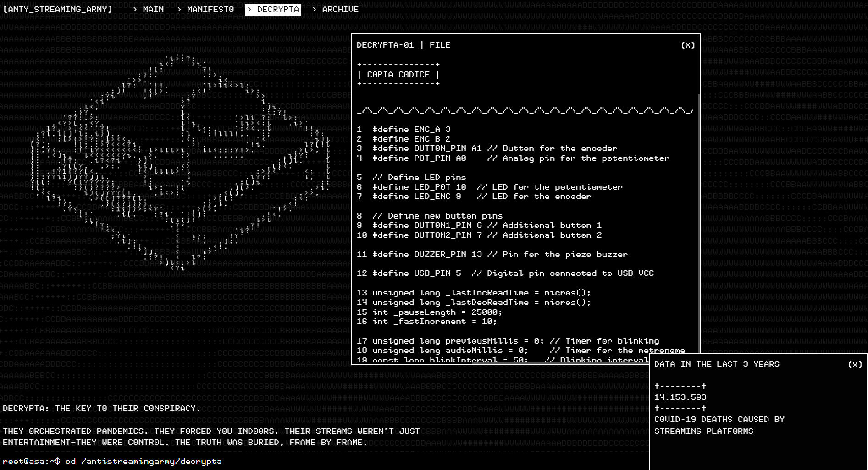Image resolution: width=868 pixels, height=470 pixels.
Task: Click the 'KEY TO THEIR CONSPIRACY' headline
Action: click(102, 409)
